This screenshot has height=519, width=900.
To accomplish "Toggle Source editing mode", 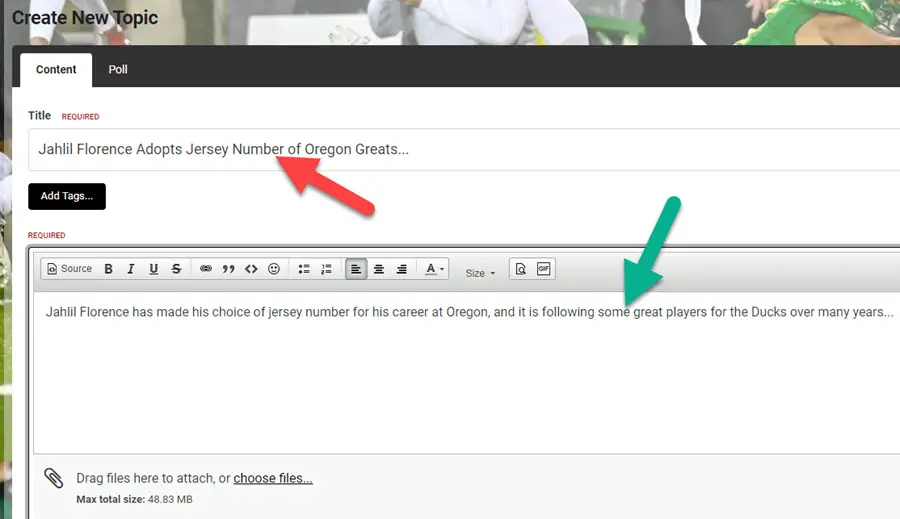I will coord(69,269).
